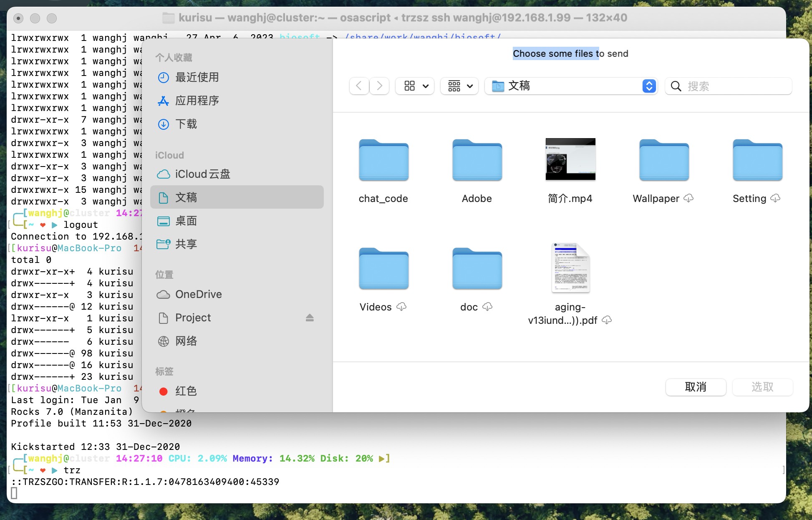The image size is (812, 520).
Task: Select the Wallpaper folder
Action: click(664, 160)
